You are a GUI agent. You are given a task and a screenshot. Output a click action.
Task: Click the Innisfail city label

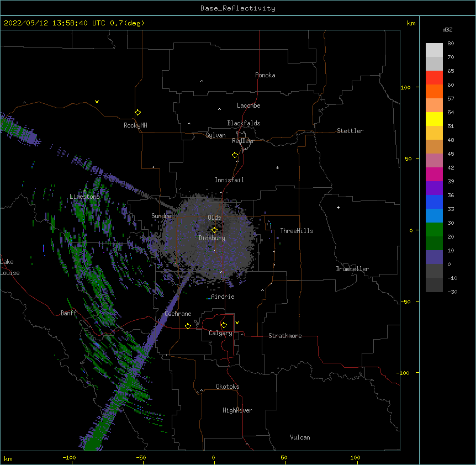[x=229, y=180]
